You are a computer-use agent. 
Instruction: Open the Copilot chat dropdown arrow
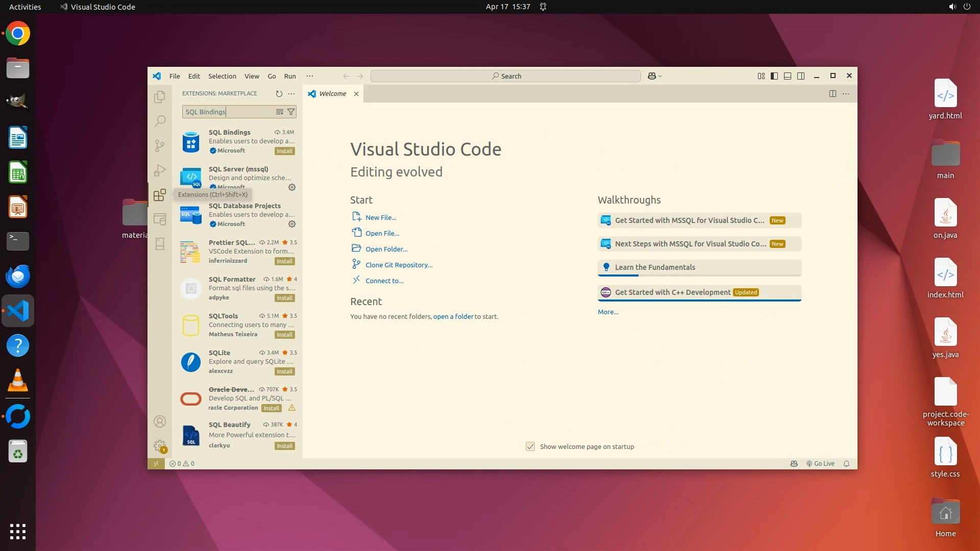pos(660,76)
